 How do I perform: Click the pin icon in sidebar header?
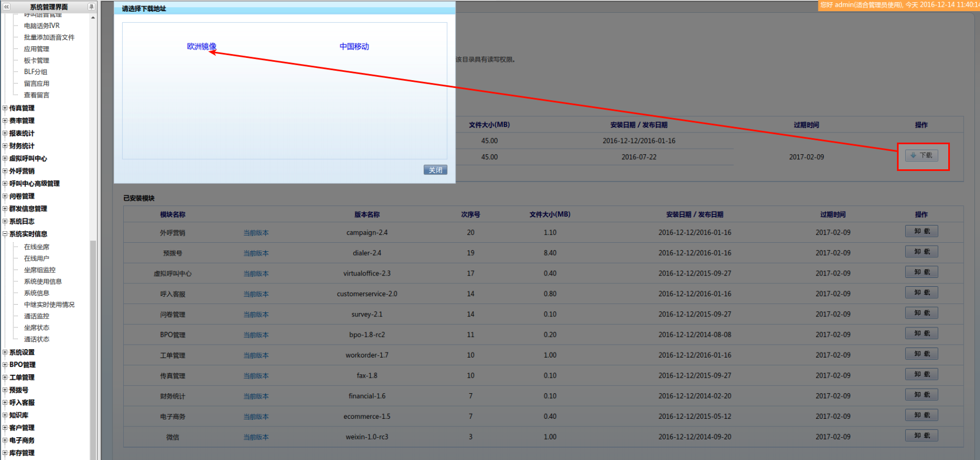[91, 7]
